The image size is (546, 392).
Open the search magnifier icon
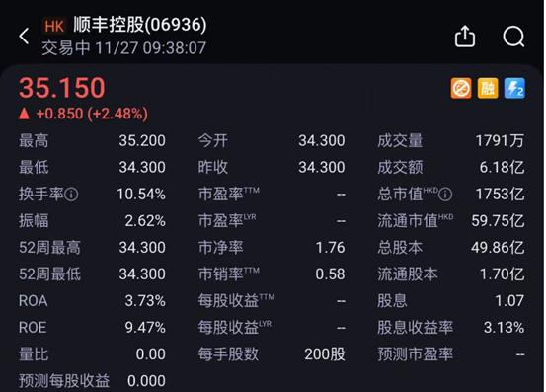pos(513,36)
